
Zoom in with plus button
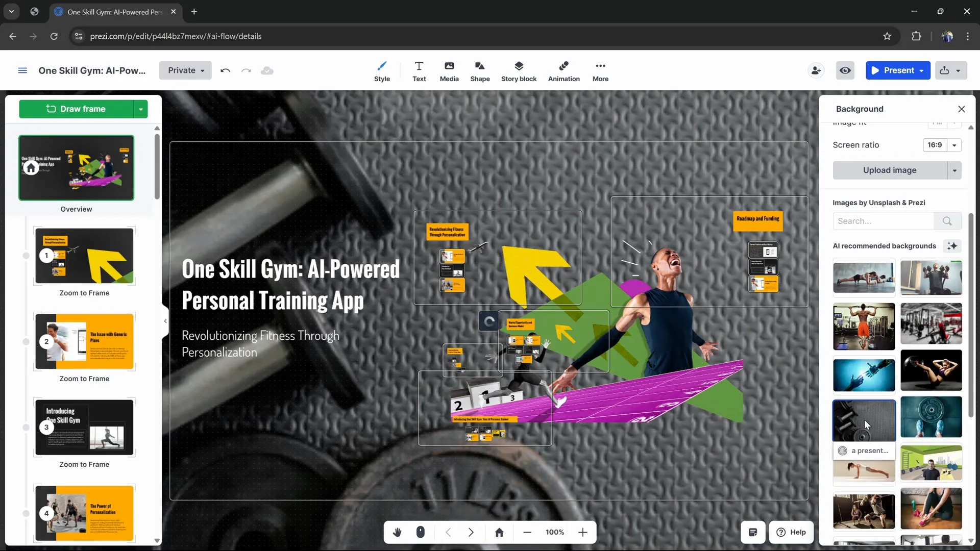pos(583,532)
